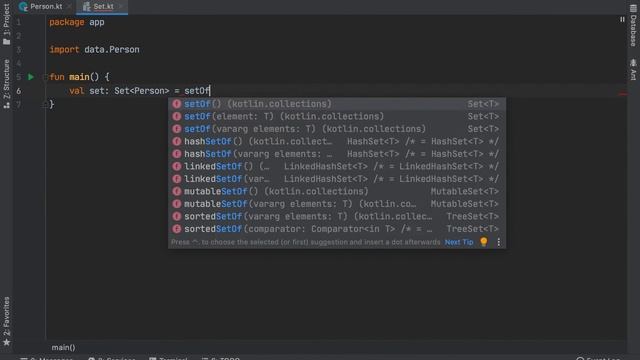
Task: Open the Project tool window
Action: click(x=7, y=24)
